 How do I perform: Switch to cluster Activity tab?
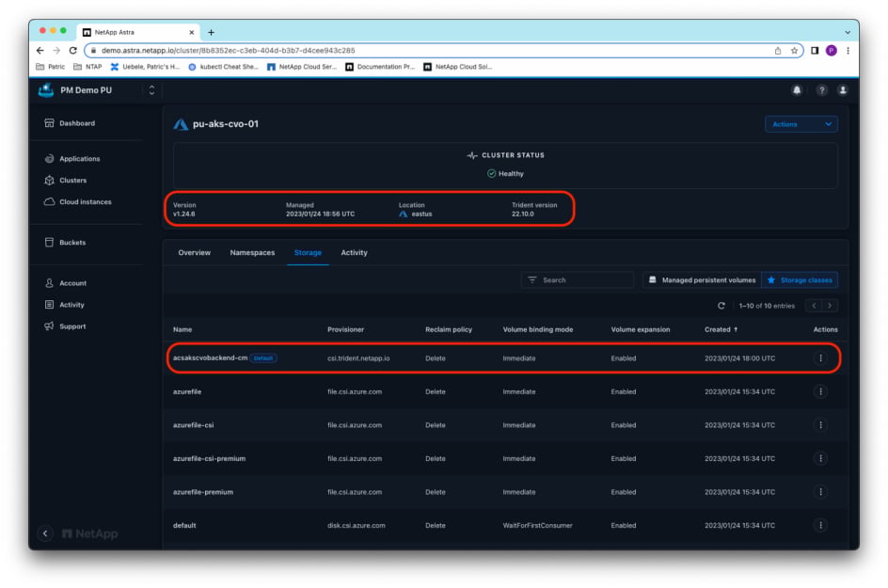[x=354, y=253]
